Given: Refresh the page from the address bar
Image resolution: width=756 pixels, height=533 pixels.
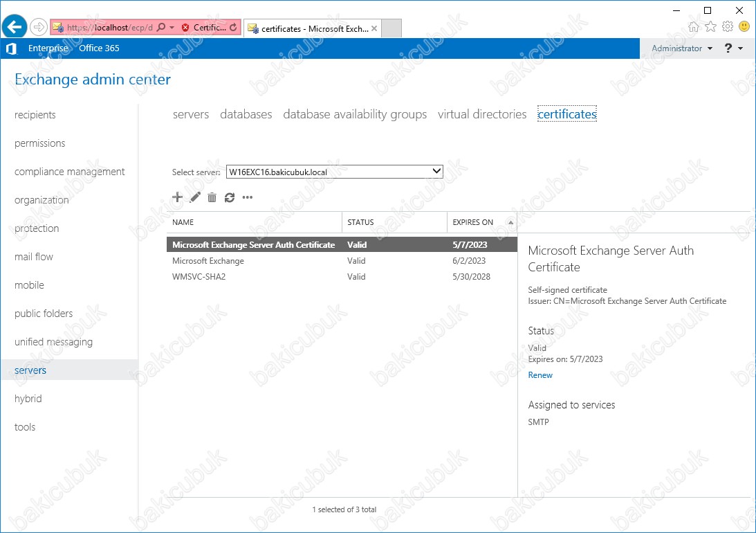Looking at the screenshot, I should (x=233, y=28).
